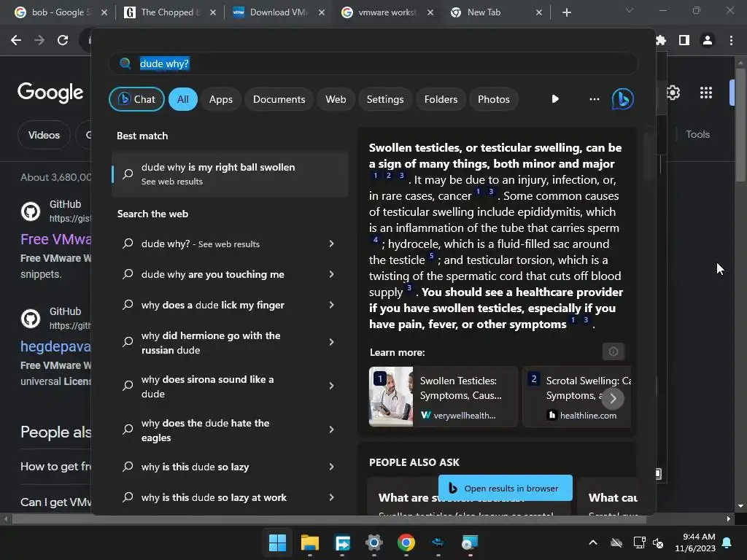Viewport: 747px width, 560px height.
Task: Open Windows Start menu
Action: (x=278, y=542)
